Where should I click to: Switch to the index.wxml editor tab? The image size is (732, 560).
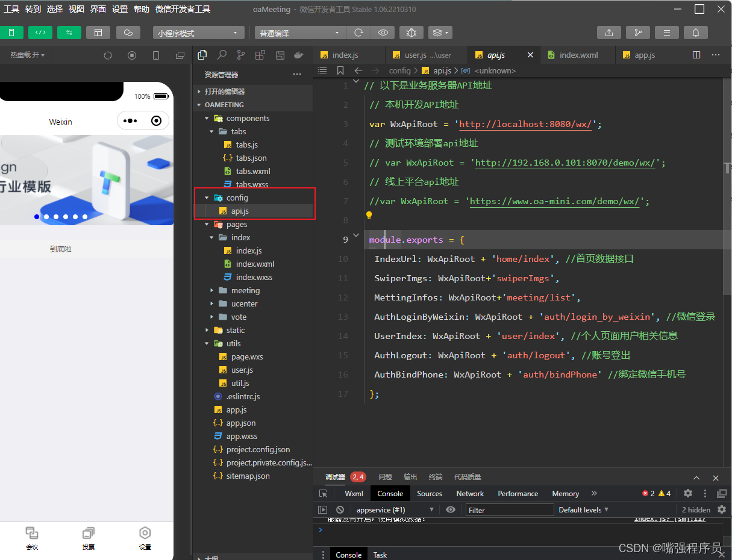tap(578, 55)
